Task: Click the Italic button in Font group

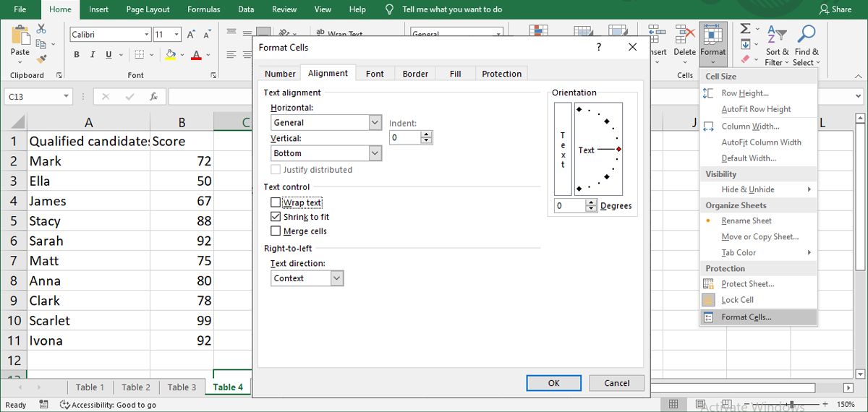Action: click(93, 55)
